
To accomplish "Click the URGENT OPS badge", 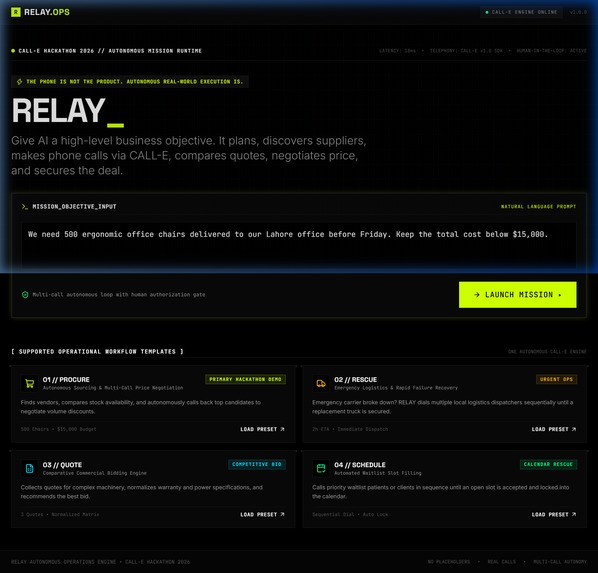I will point(556,379).
